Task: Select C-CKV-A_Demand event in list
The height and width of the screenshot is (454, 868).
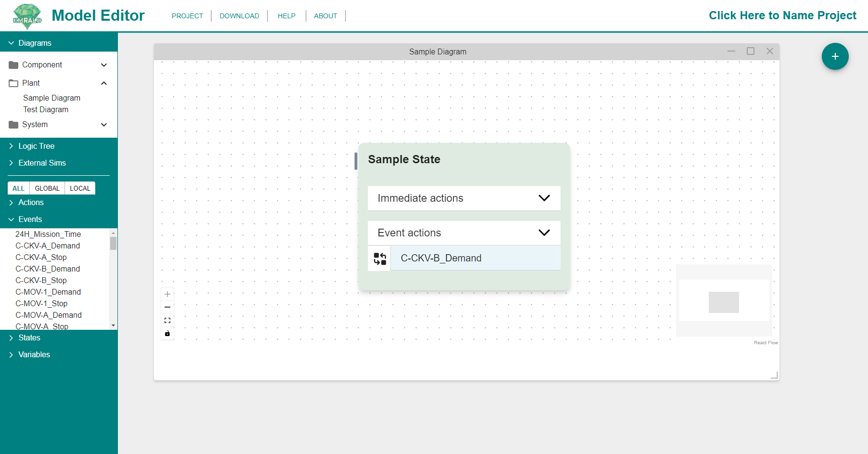Action: [48, 246]
